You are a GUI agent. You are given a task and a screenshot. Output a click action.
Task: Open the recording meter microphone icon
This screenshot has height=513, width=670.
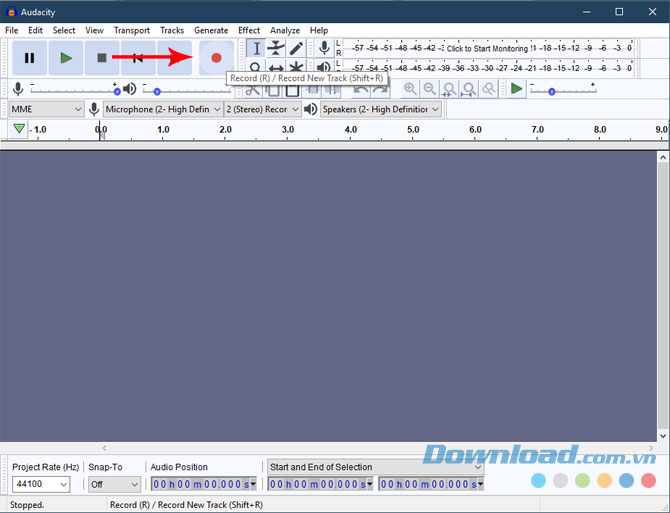click(324, 48)
